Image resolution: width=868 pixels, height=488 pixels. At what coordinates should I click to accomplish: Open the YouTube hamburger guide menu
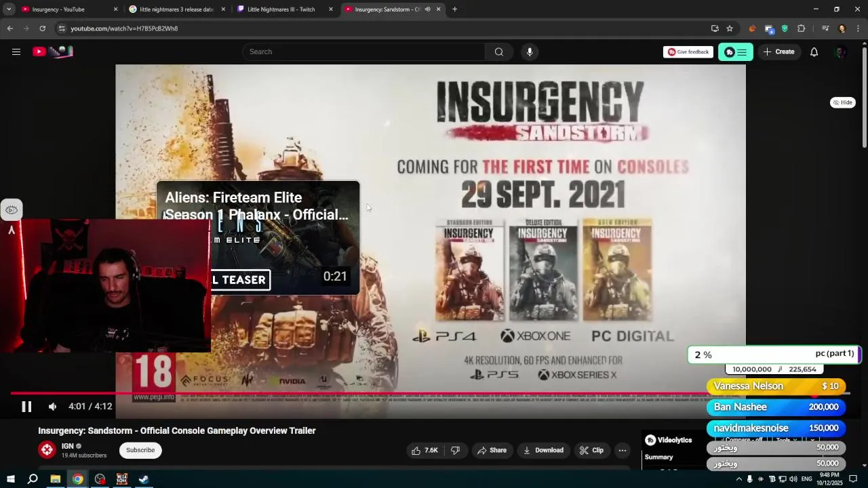point(16,52)
